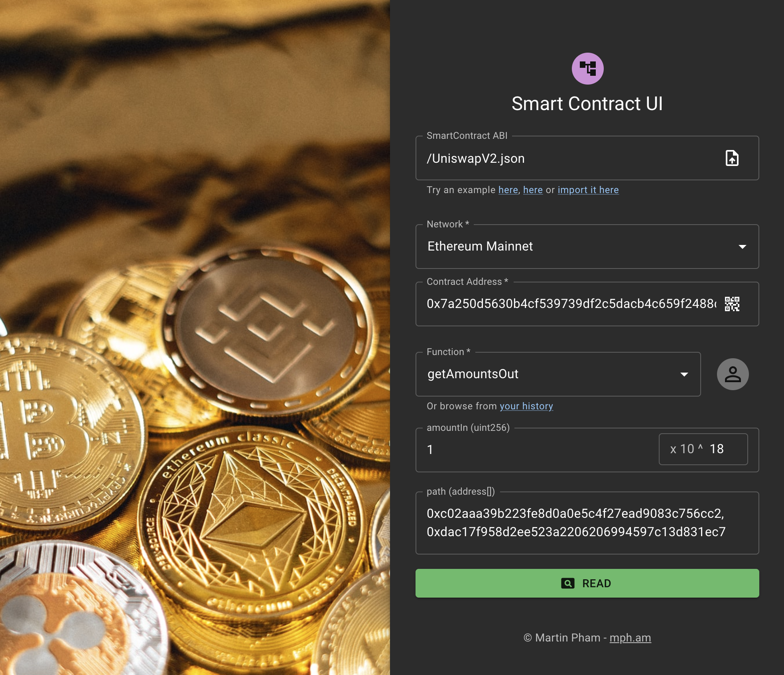Visit the mph.am footer link
This screenshot has height=675, width=784.
pos(630,637)
